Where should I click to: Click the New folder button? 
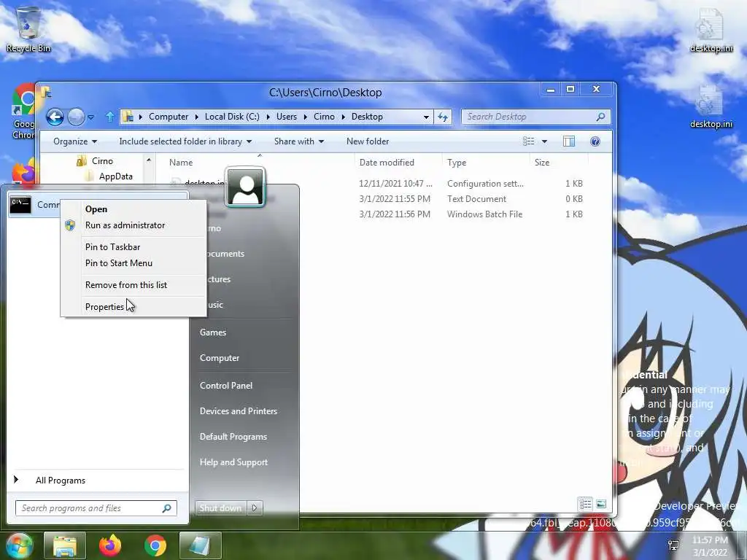pyautogui.click(x=368, y=141)
